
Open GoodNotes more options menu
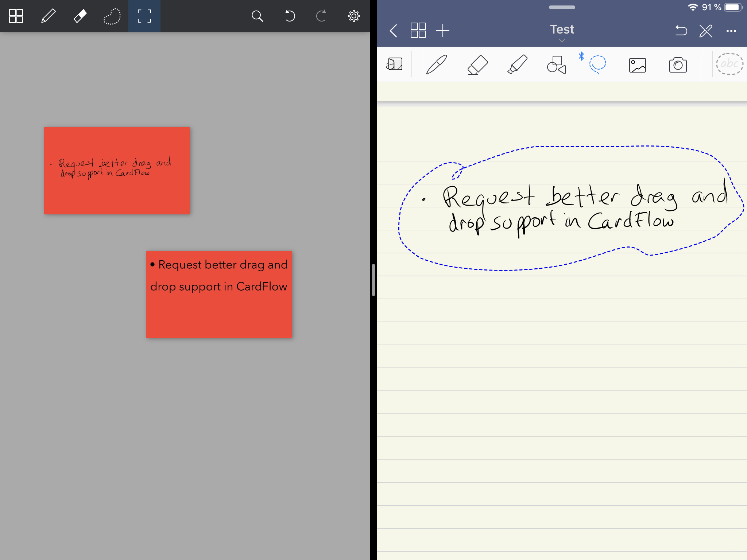(x=731, y=31)
